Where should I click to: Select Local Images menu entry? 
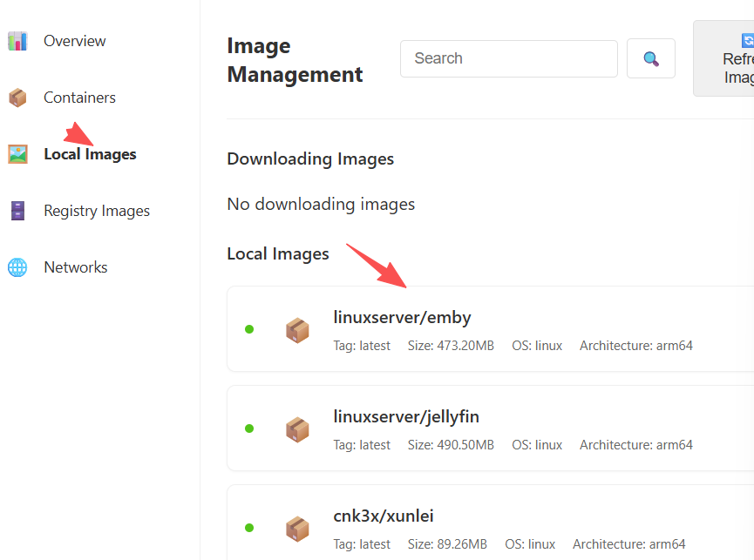[90, 154]
